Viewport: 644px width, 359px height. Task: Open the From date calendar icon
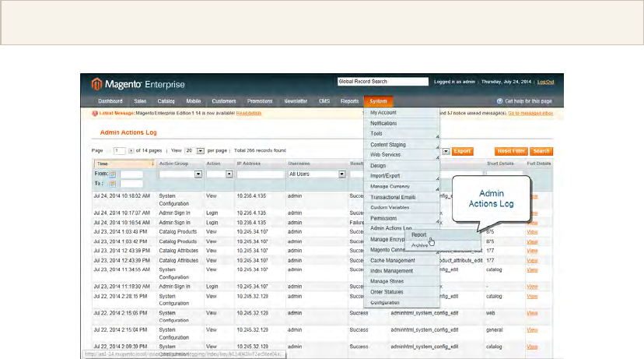coord(113,174)
